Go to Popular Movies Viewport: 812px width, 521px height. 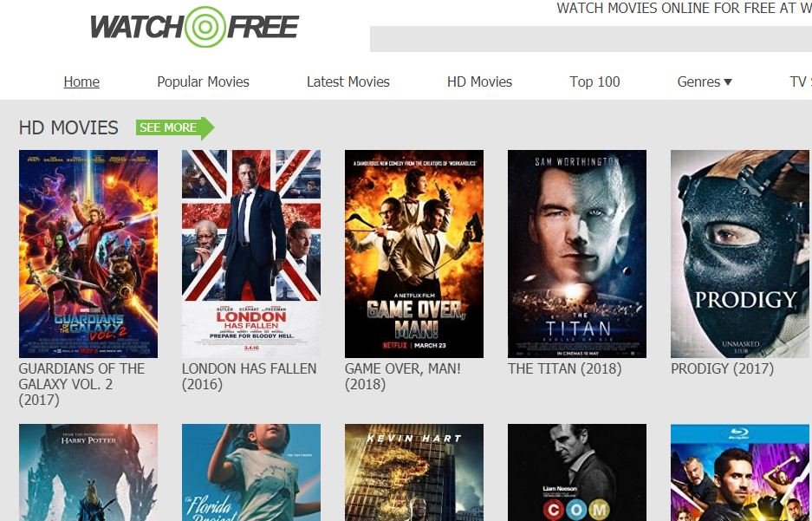(x=203, y=81)
